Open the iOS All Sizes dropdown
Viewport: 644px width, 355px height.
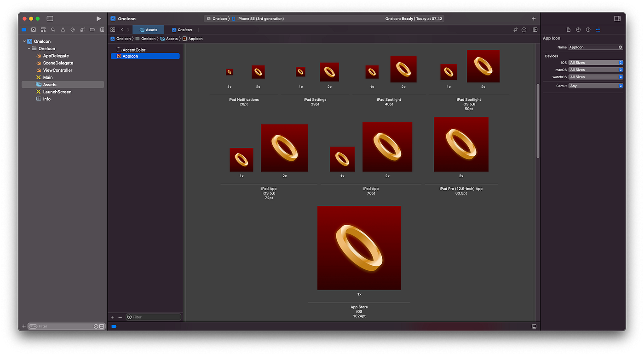(596, 62)
